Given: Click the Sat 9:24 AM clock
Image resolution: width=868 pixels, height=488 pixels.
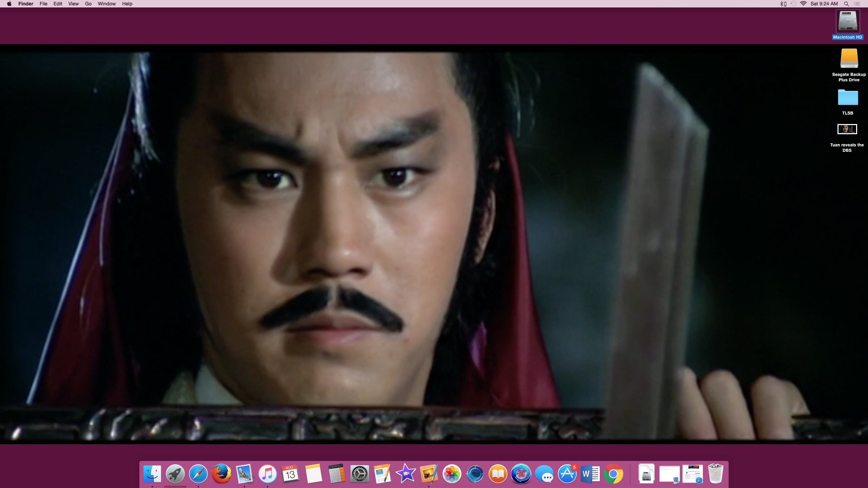Looking at the screenshot, I should [824, 4].
